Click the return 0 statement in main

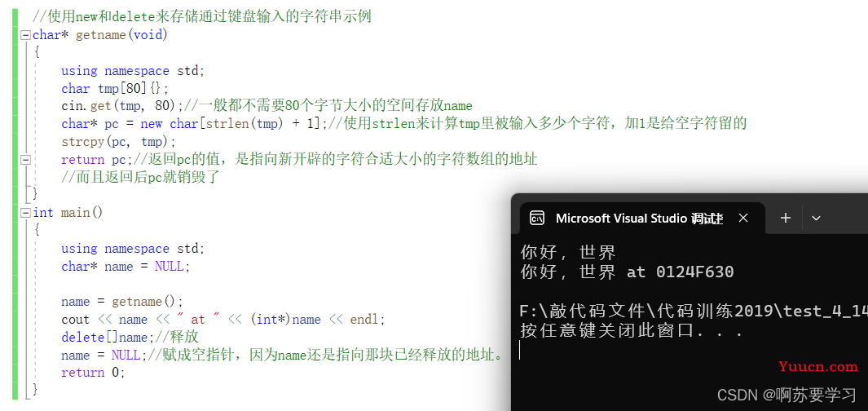(x=93, y=372)
